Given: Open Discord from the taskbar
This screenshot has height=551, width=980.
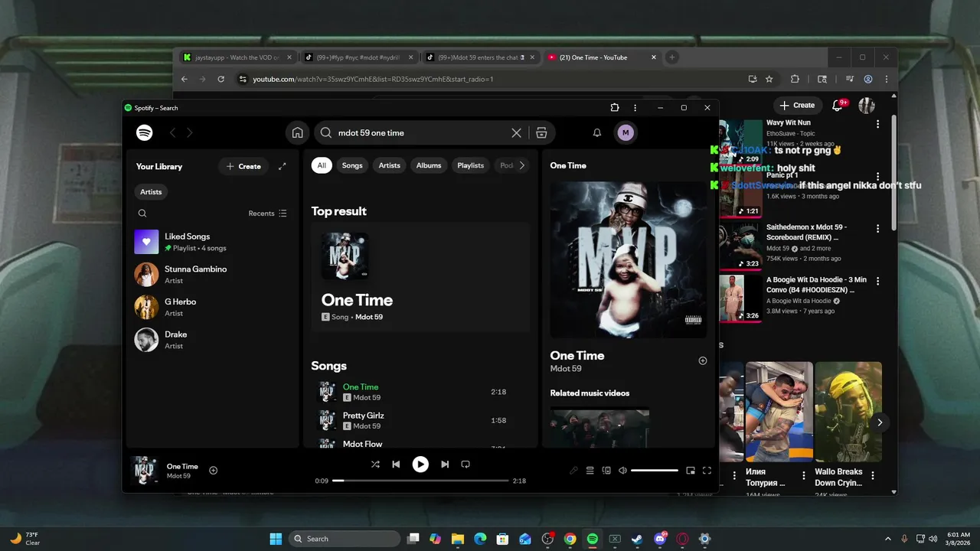Looking at the screenshot, I should point(660,539).
